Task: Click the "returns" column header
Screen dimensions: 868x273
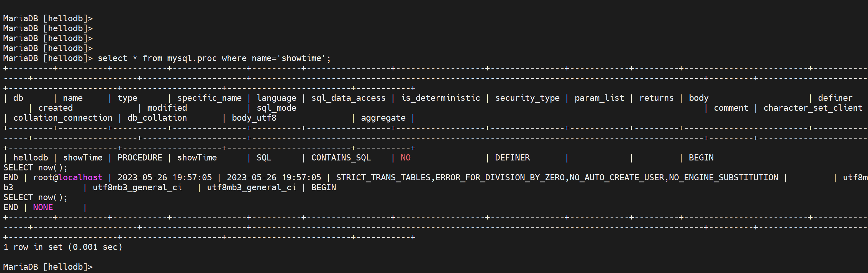Action: click(x=656, y=98)
